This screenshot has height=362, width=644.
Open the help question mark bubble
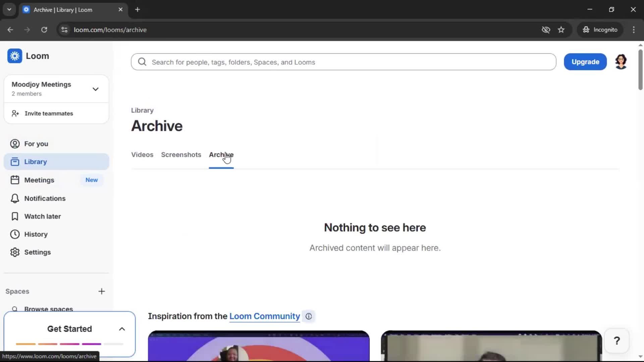coord(617,340)
